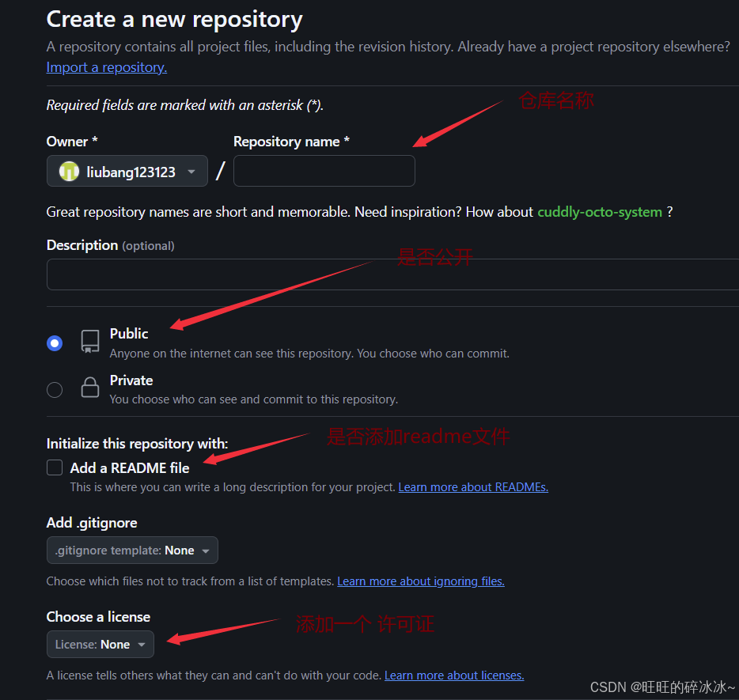Select the Private visibility radio button
Screen dimensions: 739x700
click(x=55, y=390)
